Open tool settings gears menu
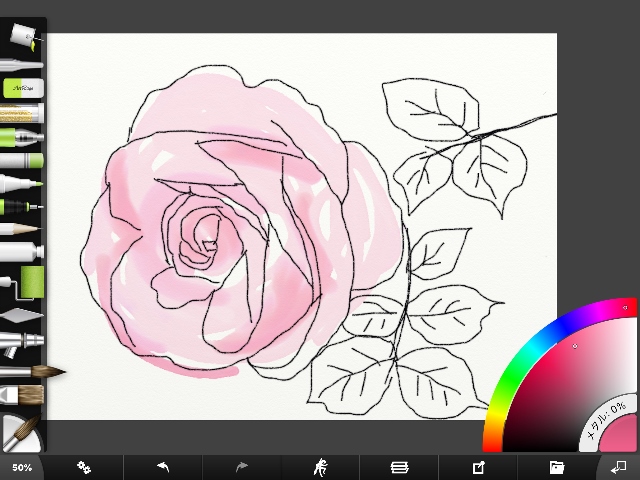 (x=84, y=467)
